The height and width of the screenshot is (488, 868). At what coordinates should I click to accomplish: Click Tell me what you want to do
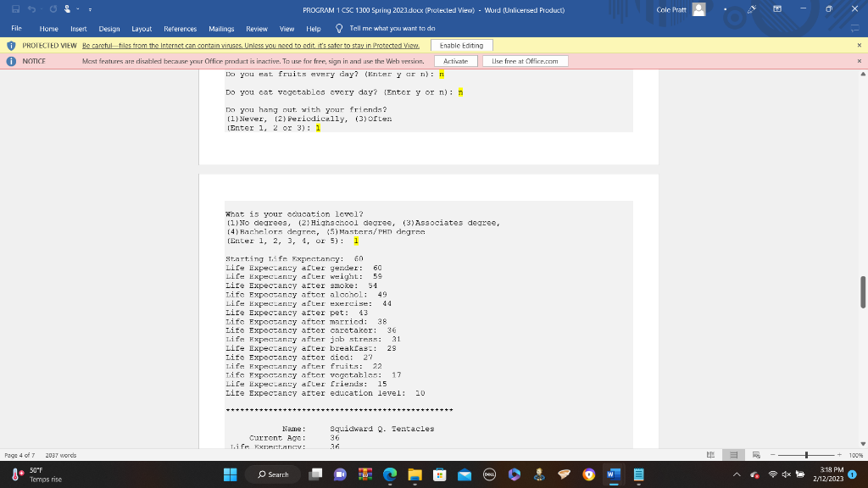click(x=392, y=28)
